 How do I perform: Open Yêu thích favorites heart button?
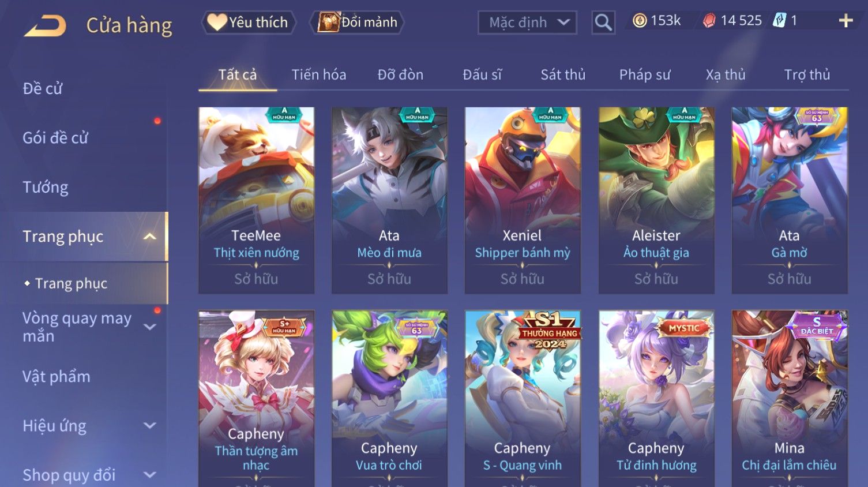tap(249, 23)
